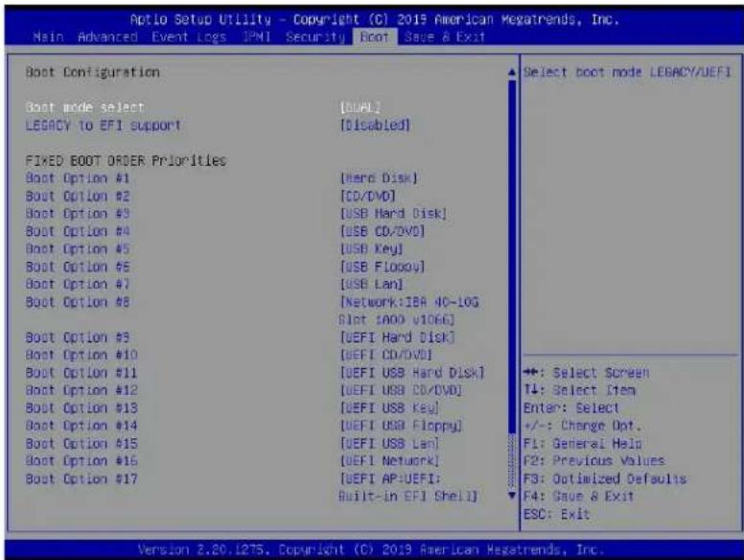Change the [USB Key] value
This screenshot has height=560, width=744.
372,248
